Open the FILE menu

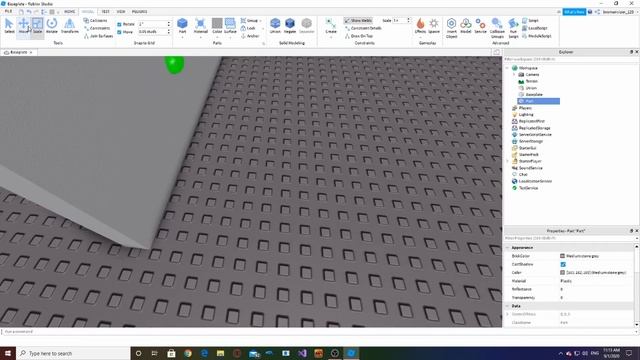point(8,11)
